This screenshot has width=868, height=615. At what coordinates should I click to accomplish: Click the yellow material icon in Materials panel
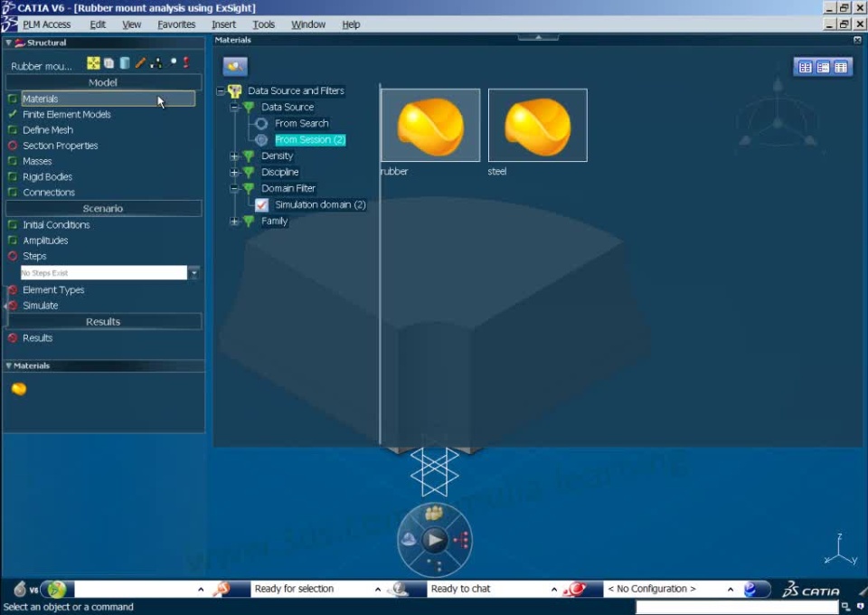[x=19, y=389]
